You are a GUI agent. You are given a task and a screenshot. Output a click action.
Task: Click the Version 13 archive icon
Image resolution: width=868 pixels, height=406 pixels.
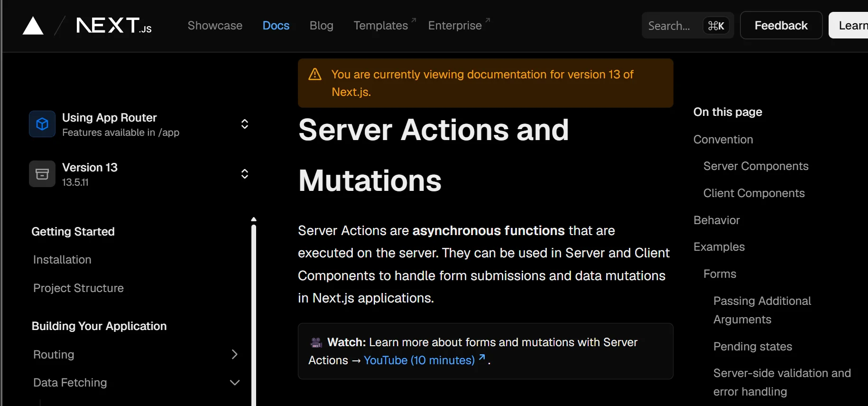(x=42, y=174)
